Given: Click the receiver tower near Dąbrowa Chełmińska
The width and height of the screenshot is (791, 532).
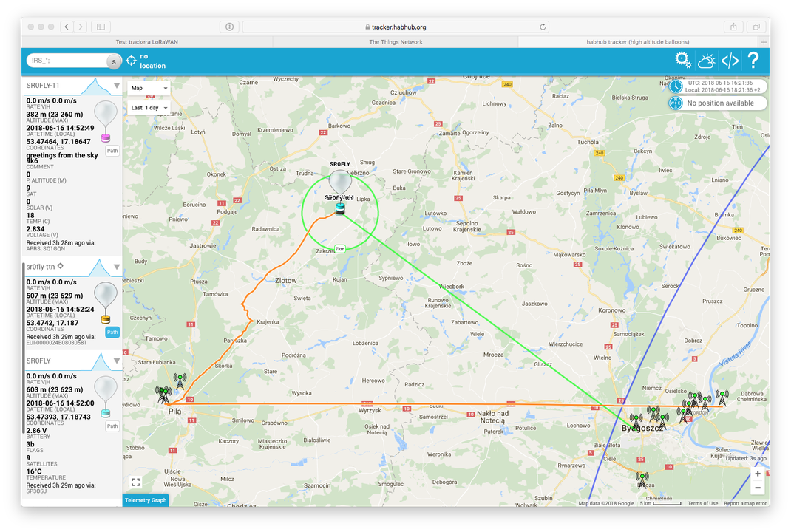Looking at the screenshot, I should [x=722, y=398].
